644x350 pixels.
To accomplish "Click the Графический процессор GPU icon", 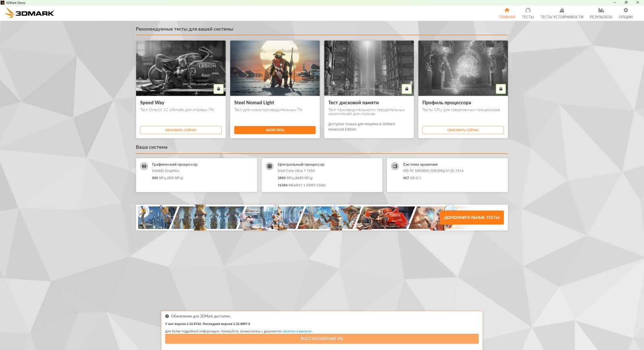I will [144, 166].
